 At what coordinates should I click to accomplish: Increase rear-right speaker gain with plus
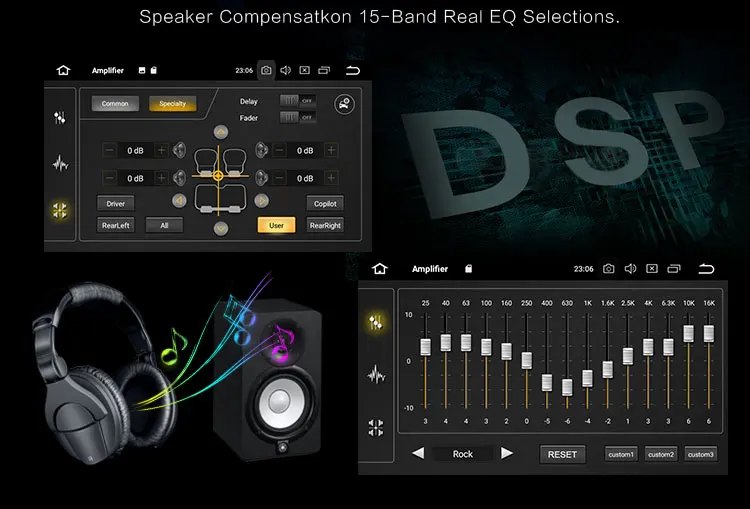coord(331,178)
